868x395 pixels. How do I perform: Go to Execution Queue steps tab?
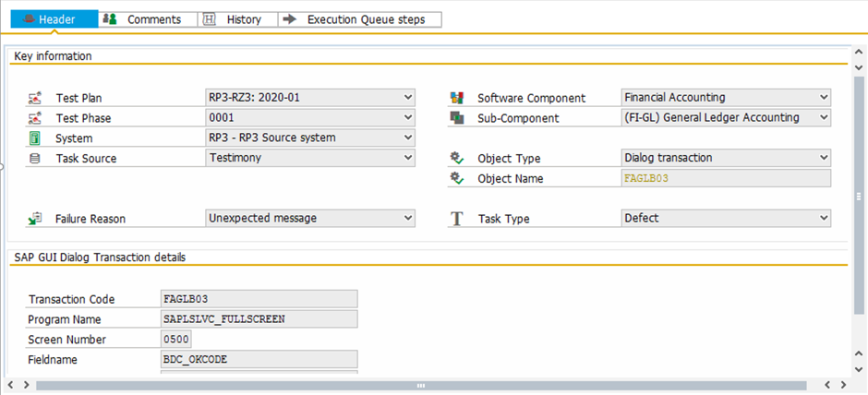[x=356, y=19]
